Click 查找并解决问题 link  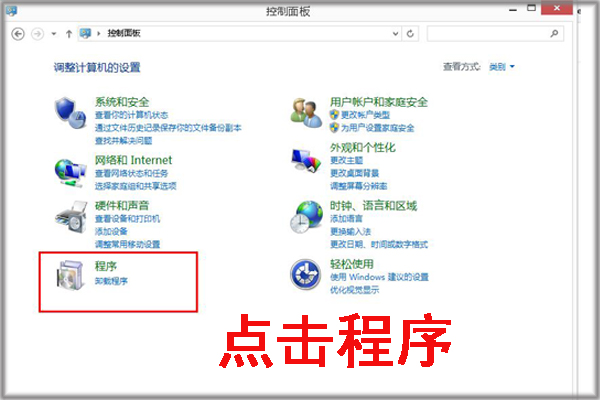123,141
